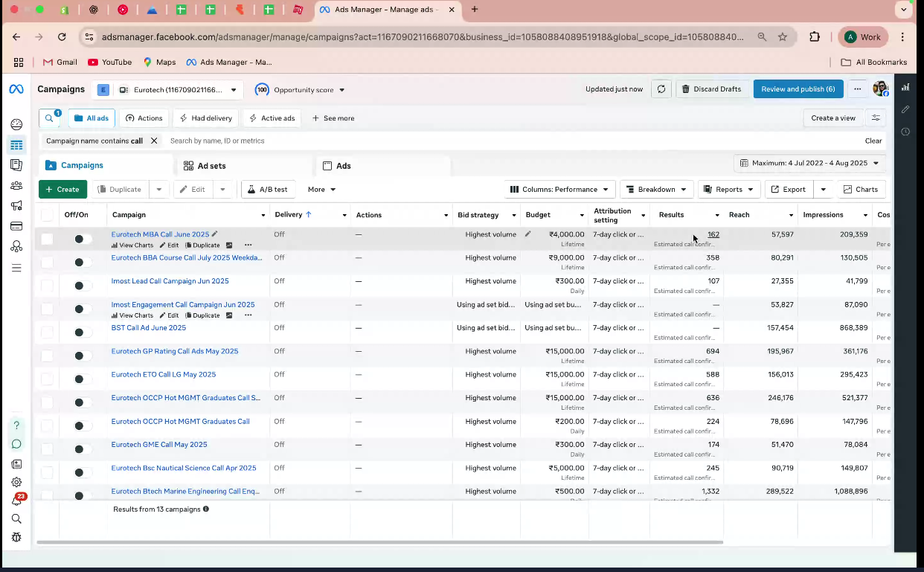Open the Eurotech GP Rating Call Ads campaign link
The width and height of the screenshot is (924, 572).
(175, 351)
